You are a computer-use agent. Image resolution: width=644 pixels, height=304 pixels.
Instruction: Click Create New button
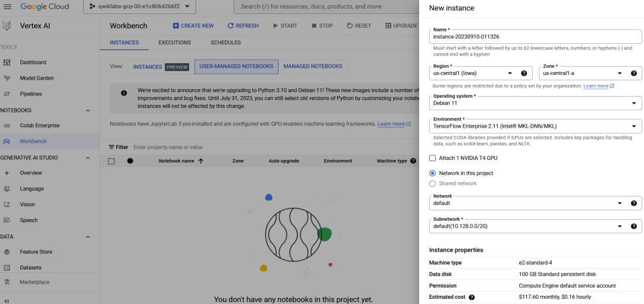(193, 25)
